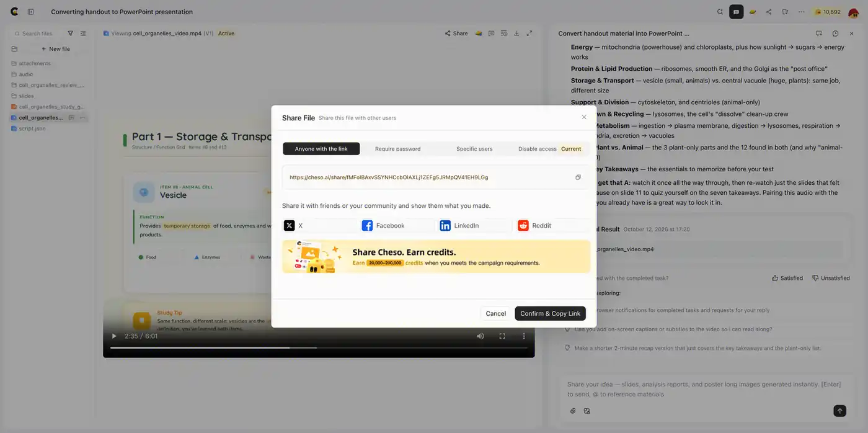Open the file filter icon

tap(70, 33)
